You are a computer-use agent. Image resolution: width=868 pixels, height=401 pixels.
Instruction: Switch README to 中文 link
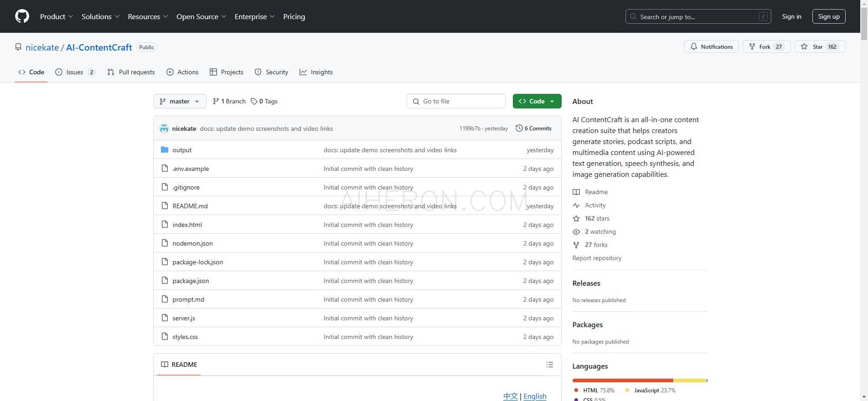(x=511, y=396)
